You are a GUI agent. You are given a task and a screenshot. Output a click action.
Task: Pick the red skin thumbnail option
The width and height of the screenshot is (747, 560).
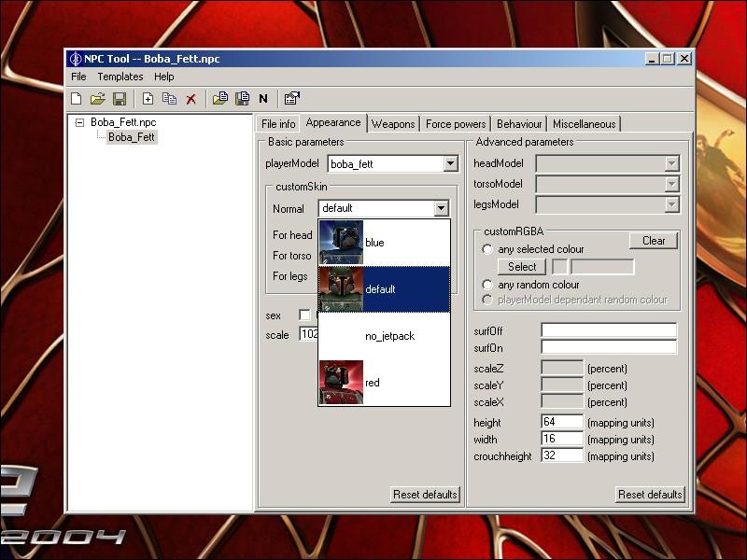click(342, 383)
